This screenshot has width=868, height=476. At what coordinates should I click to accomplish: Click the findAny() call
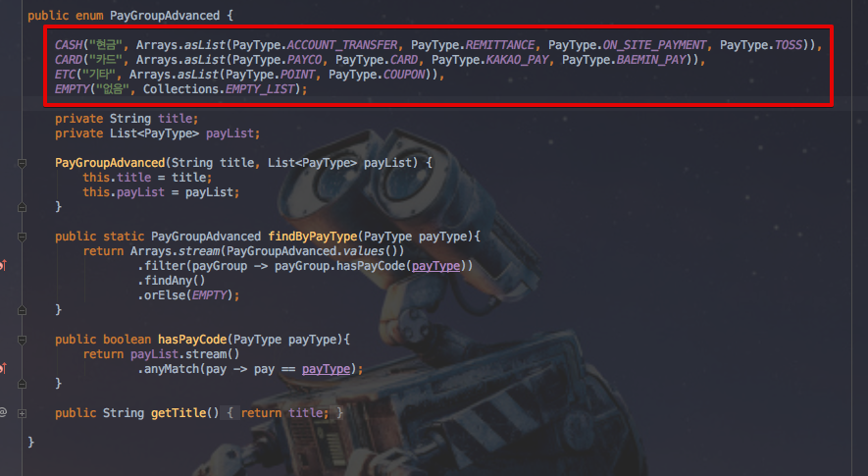coord(175,281)
